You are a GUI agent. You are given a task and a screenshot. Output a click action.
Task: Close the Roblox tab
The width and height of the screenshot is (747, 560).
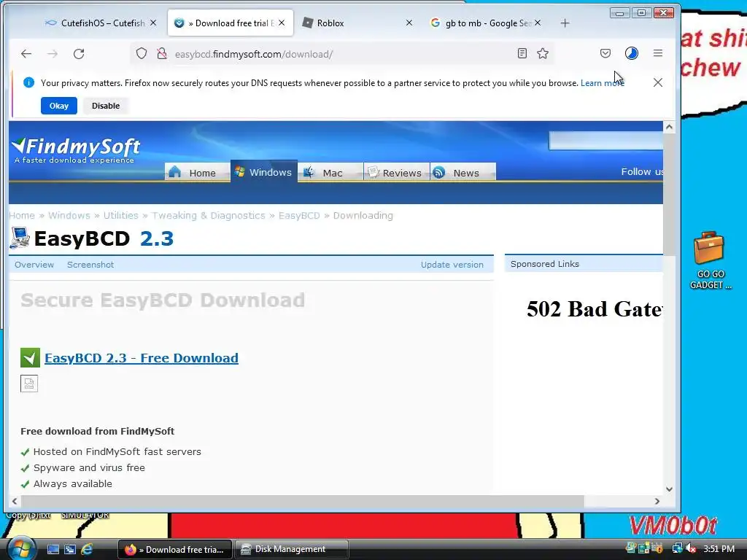[409, 23]
